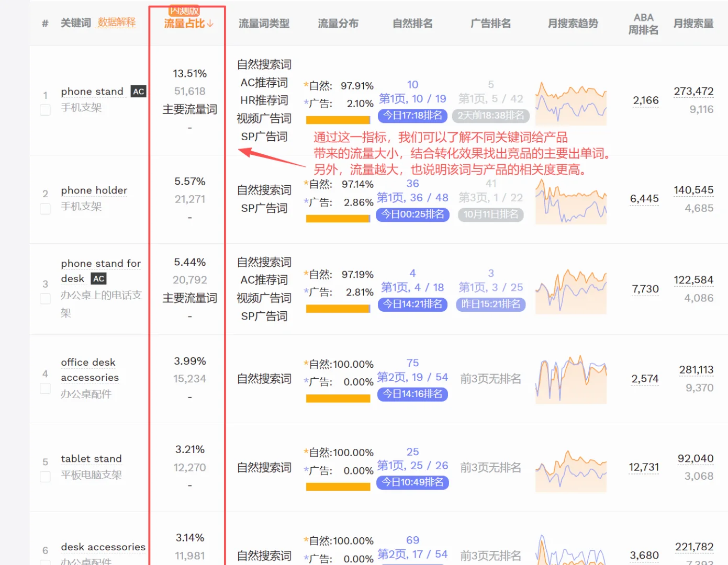
Task: Click organic rank 第1页, 36 / 48
Action: point(412,198)
